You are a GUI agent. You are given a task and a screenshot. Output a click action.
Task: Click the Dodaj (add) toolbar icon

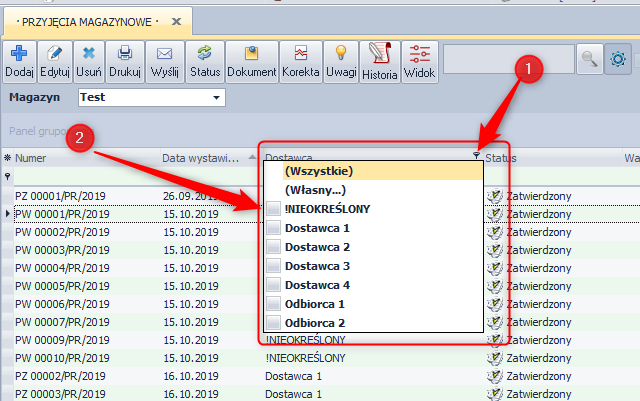tap(19, 55)
